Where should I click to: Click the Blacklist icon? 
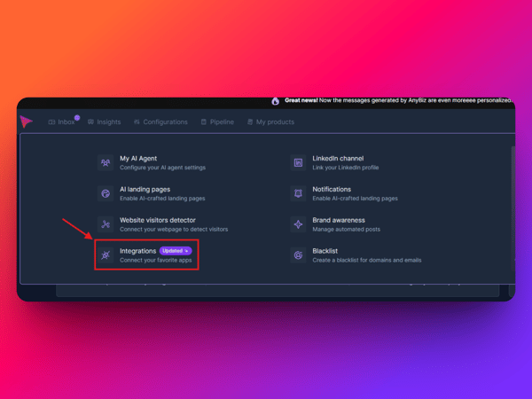299,255
